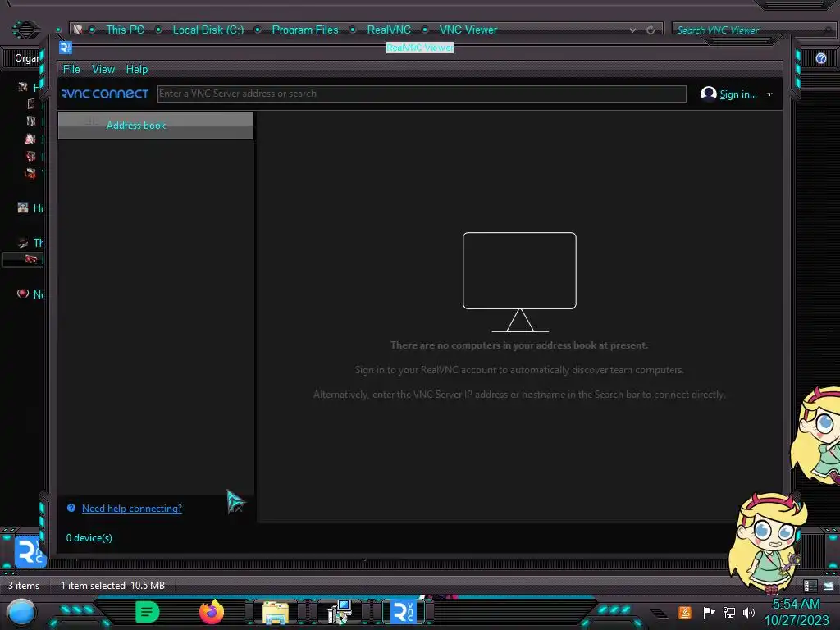Click the '1 item selected 10.5 MB' status text

(x=112, y=586)
